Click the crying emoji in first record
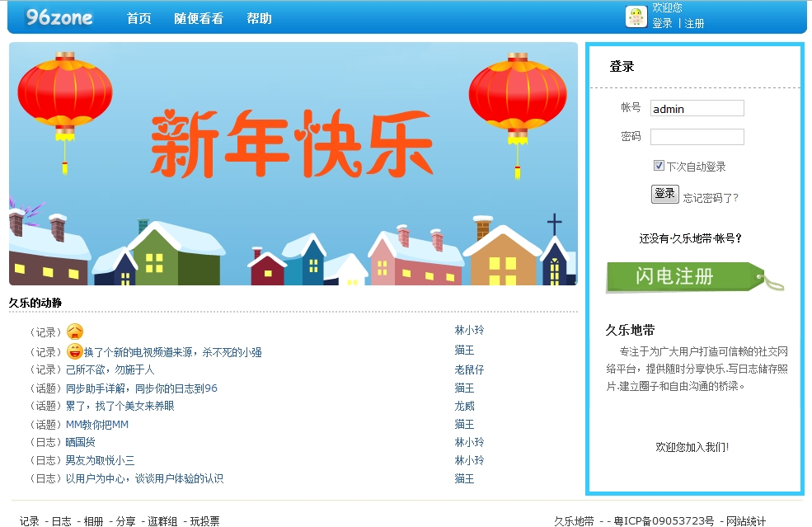The image size is (812, 527). [x=75, y=331]
